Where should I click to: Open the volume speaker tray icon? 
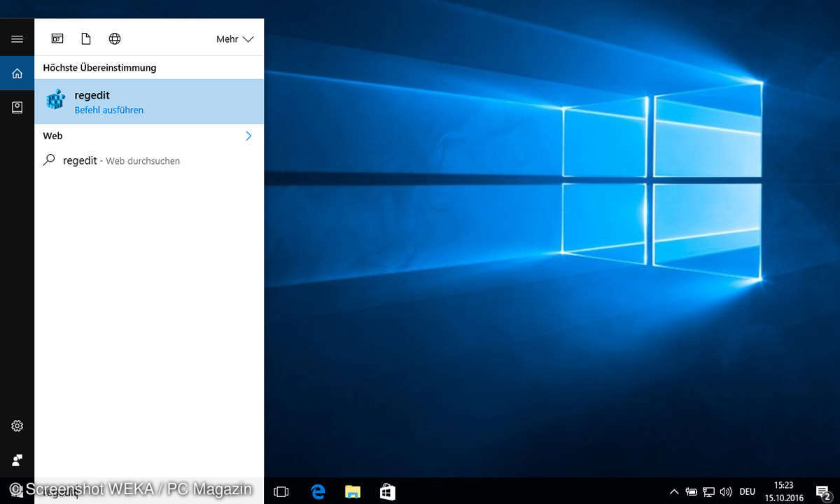pos(726,491)
